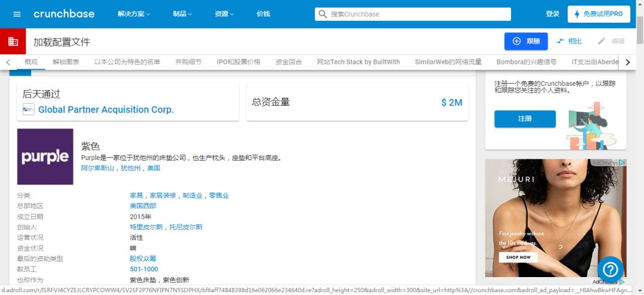
Task: Click the 阿尔卑斯山 location link
Action: click(98, 168)
